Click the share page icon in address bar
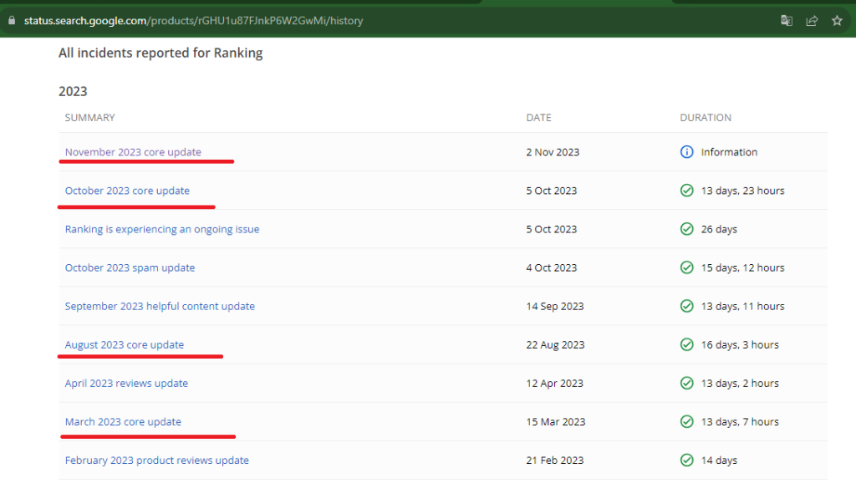 click(812, 21)
